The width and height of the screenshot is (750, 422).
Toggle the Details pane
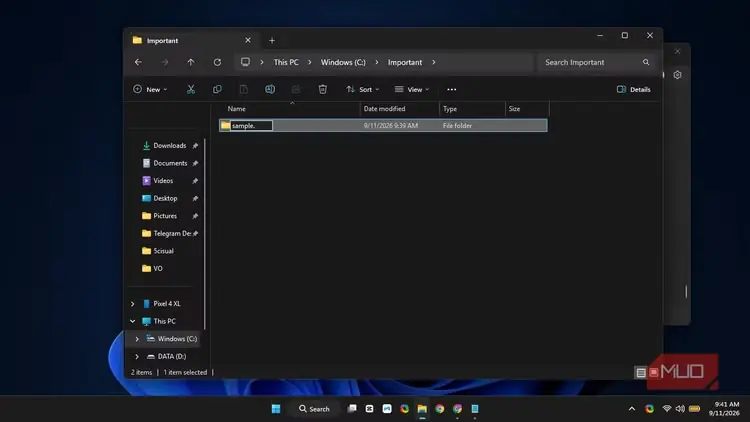[633, 89]
